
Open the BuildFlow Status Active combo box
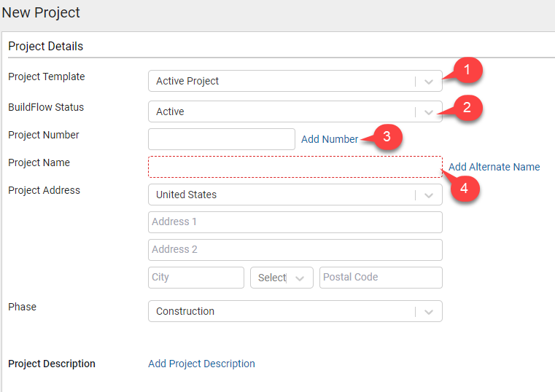point(281,112)
